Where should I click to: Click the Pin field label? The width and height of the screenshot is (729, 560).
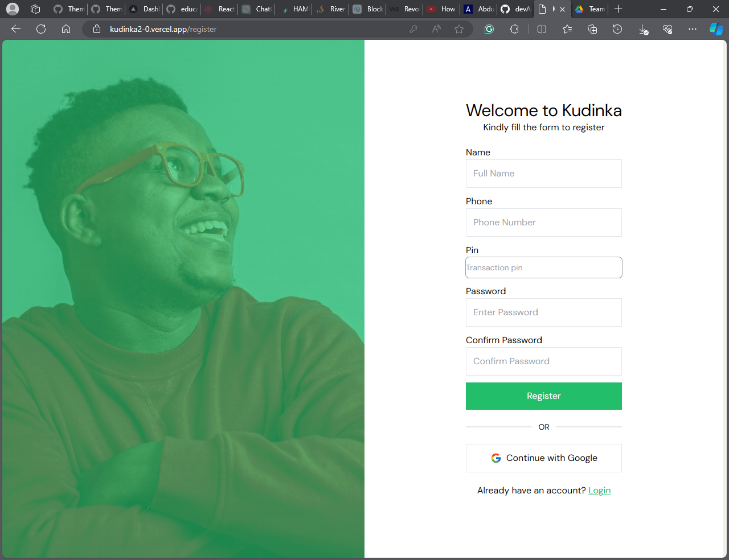click(472, 250)
